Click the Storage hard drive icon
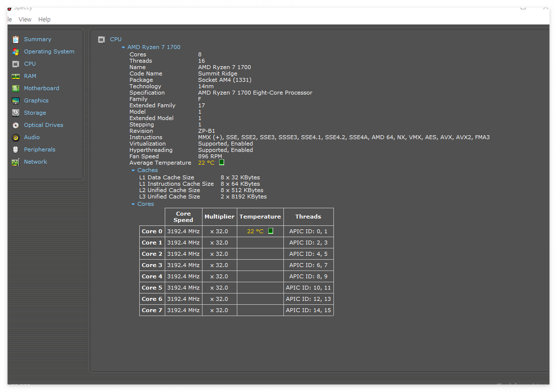The height and width of the screenshot is (392, 557). tap(16, 113)
